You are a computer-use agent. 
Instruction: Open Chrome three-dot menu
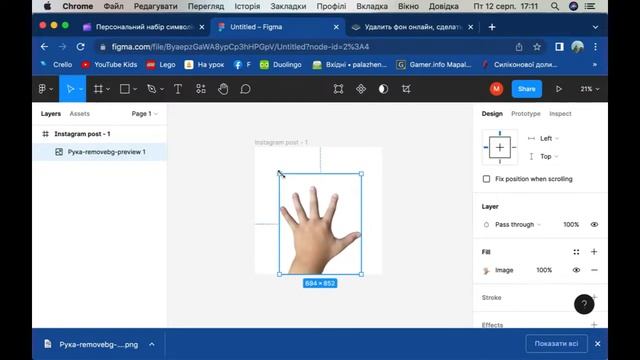(x=596, y=47)
